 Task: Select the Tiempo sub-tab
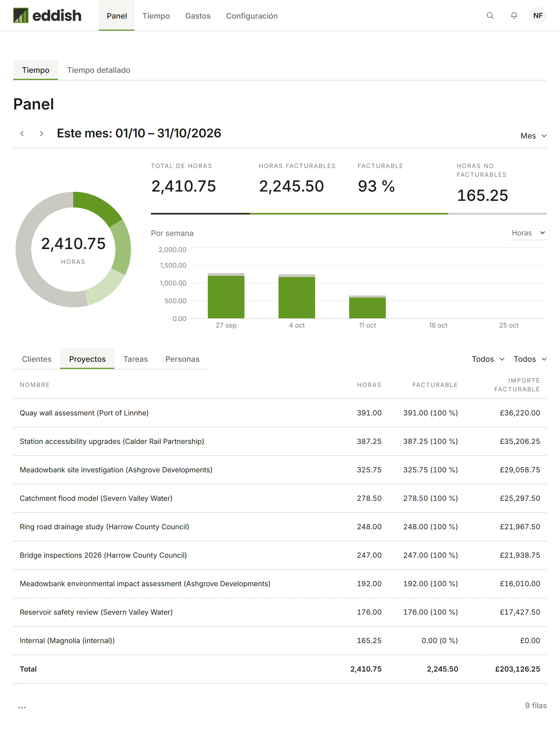tap(36, 70)
